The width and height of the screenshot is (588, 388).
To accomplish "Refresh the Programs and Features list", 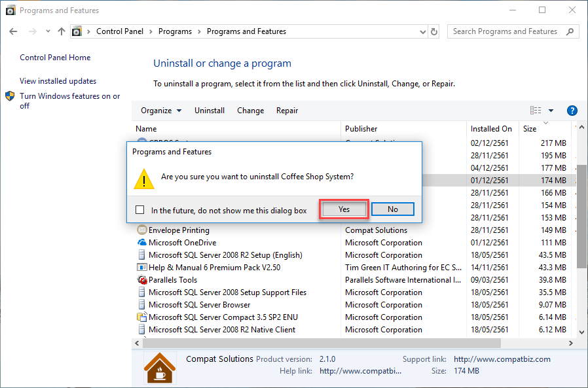I will coord(434,32).
